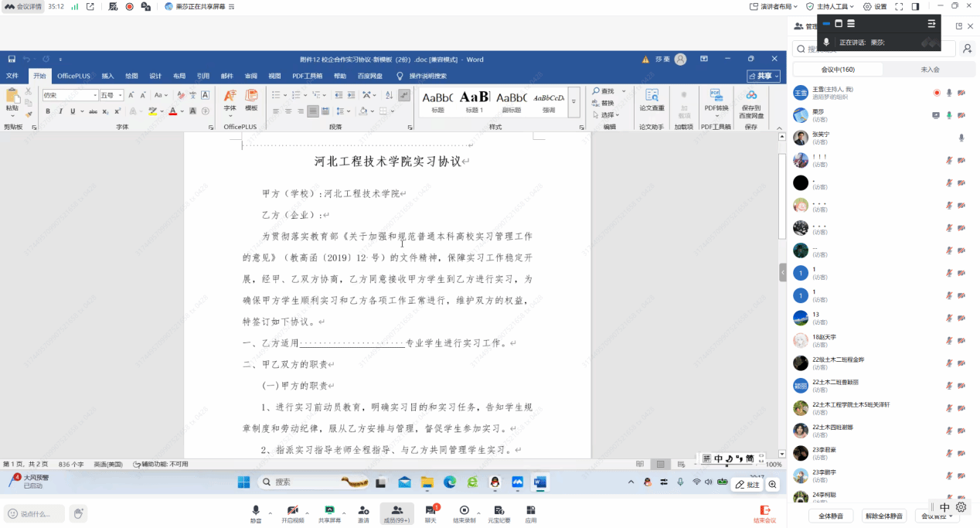Open Word from the Windows taskbar
Screen dimensions: 980x528
pyautogui.click(x=539, y=482)
